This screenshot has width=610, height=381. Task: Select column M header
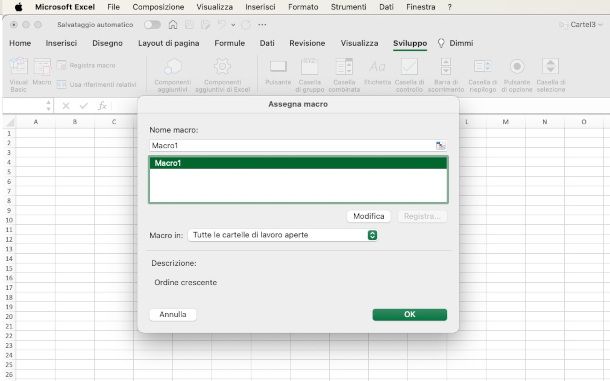pyautogui.click(x=506, y=122)
